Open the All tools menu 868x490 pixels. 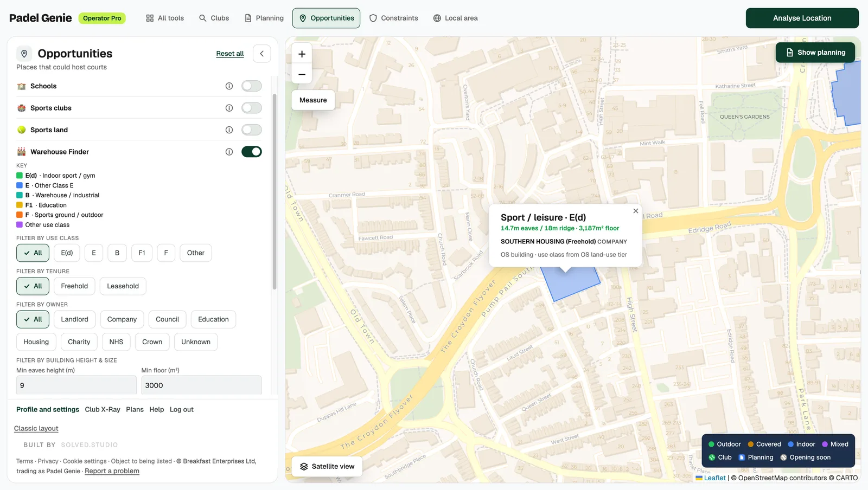coord(165,18)
